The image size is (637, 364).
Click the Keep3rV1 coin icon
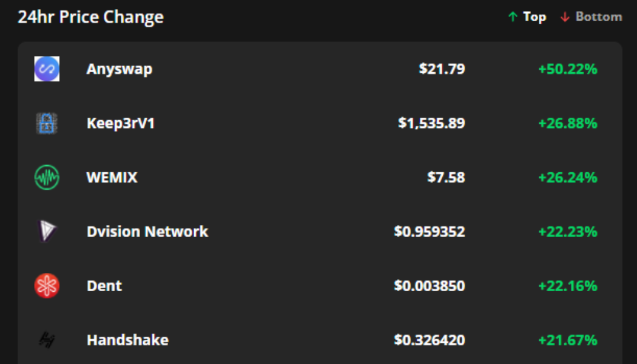47,123
